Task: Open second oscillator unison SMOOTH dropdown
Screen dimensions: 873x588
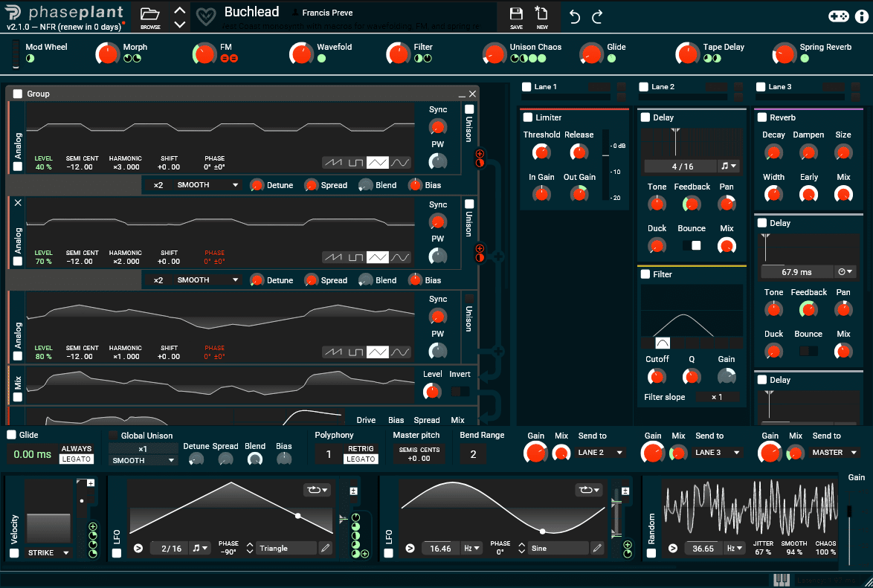Action: pos(207,280)
